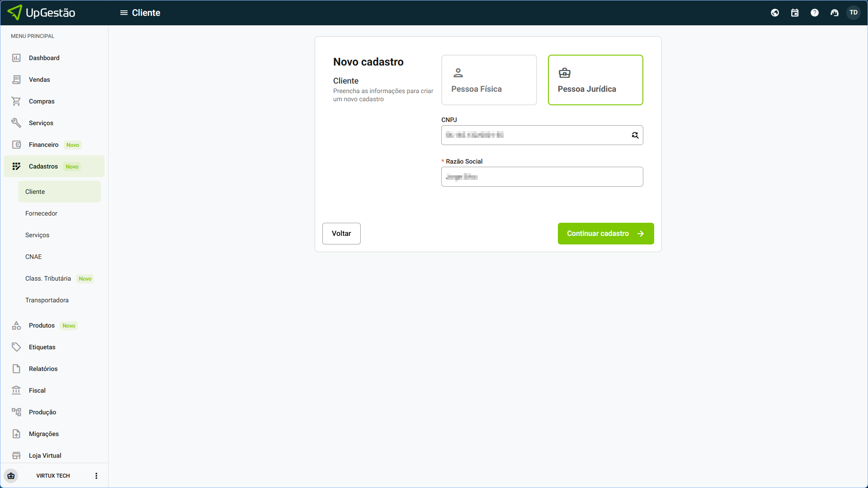
Task: Select the Pessoa Jurídica option card
Action: pos(595,80)
